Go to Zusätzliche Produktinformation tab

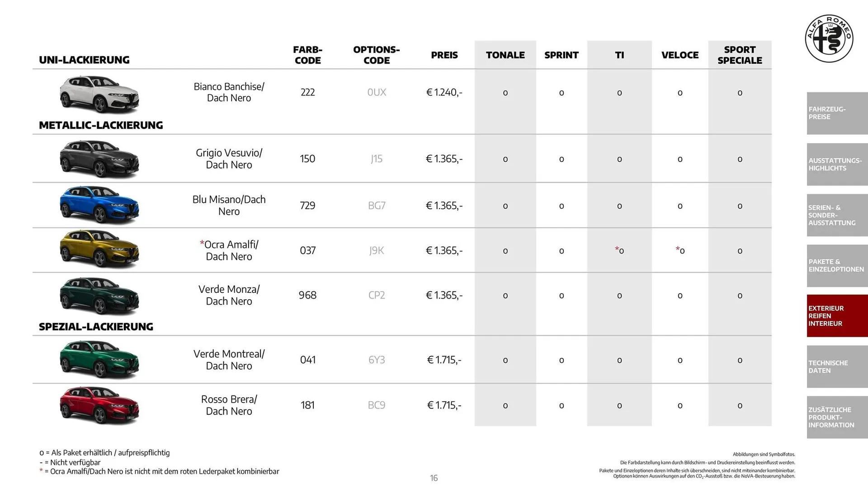coord(837,417)
